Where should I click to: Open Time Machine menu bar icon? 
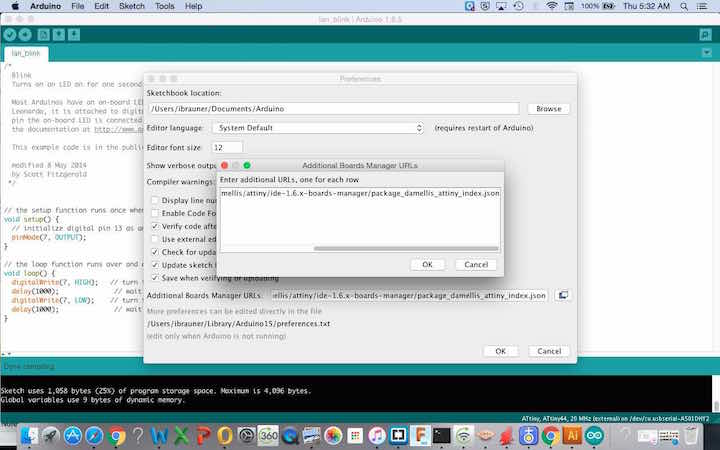[x=518, y=6]
